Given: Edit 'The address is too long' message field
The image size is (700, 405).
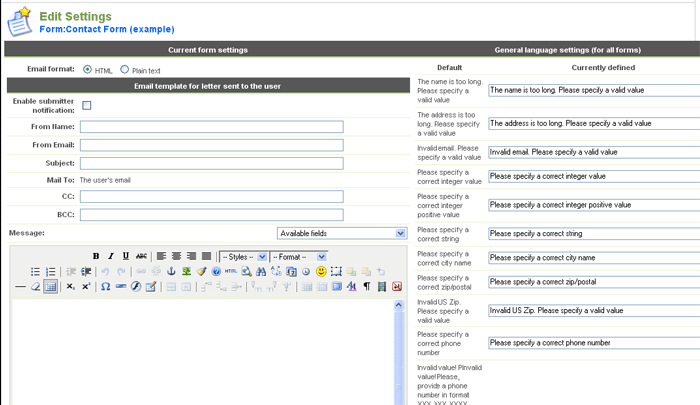Looking at the screenshot, I should [594, 123].
